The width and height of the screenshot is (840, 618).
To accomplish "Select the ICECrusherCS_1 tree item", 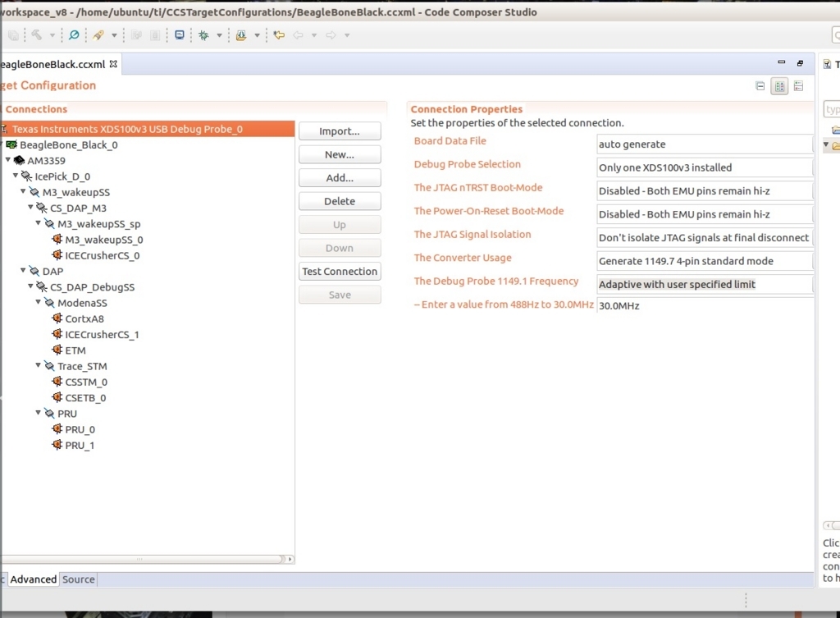I will tap(102, 335).
